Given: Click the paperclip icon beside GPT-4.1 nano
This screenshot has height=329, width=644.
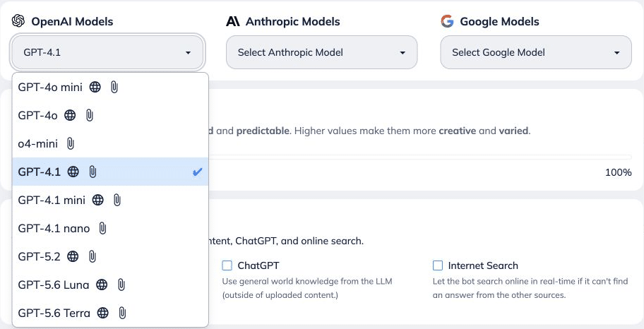Looking at the screenshot, I should point(102,228).
